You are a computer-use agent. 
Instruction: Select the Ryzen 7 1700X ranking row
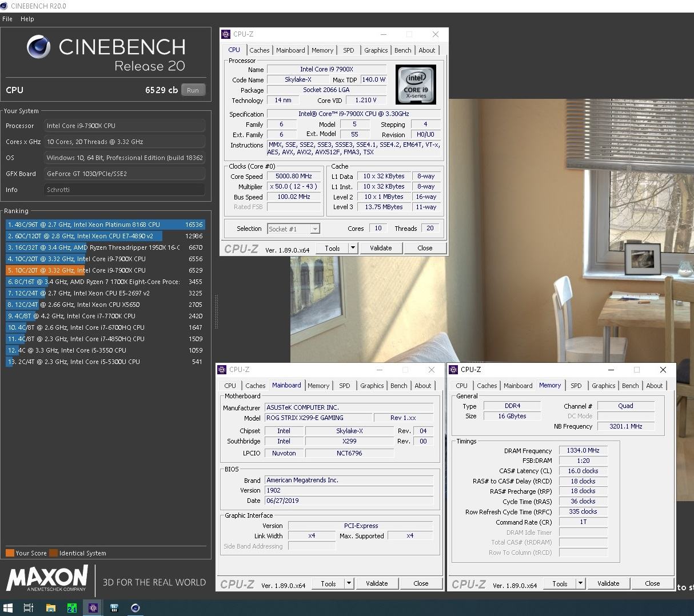105,282
